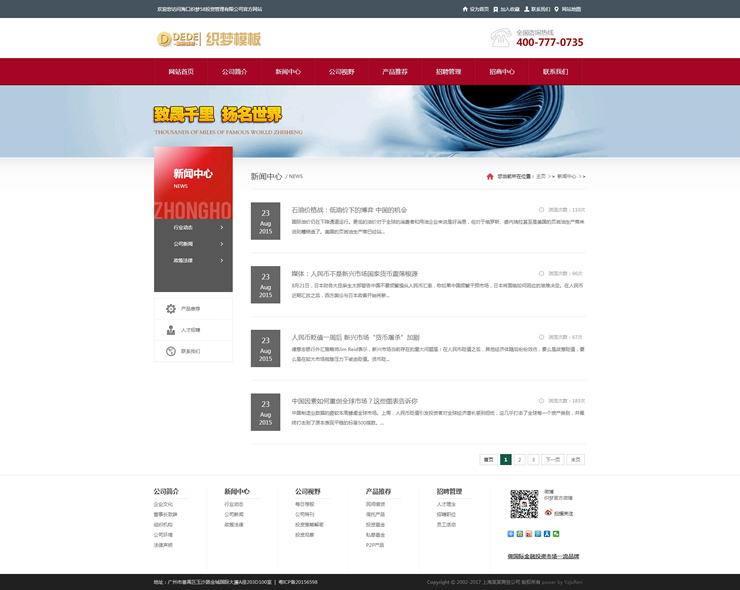Click the red home icon in breadcrumb

pos(491,176)
